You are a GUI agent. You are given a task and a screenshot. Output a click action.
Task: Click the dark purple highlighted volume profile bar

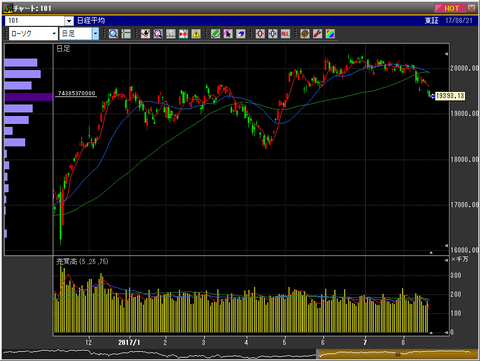tap(29, 97)
